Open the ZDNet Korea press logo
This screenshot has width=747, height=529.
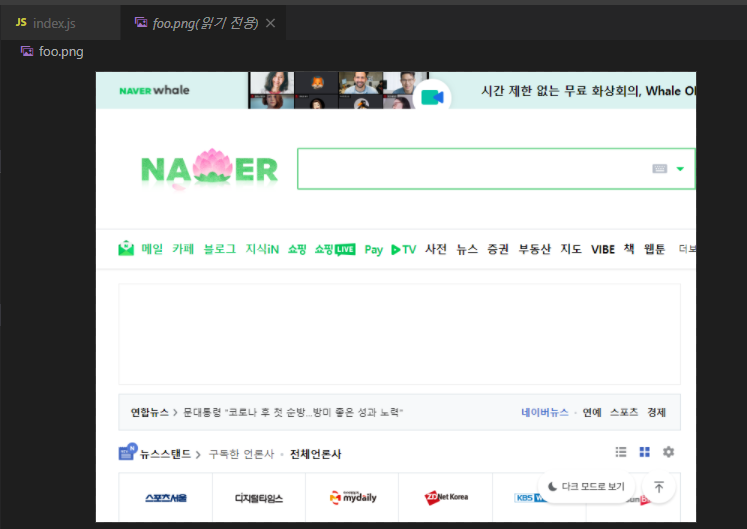coord(446,498)
